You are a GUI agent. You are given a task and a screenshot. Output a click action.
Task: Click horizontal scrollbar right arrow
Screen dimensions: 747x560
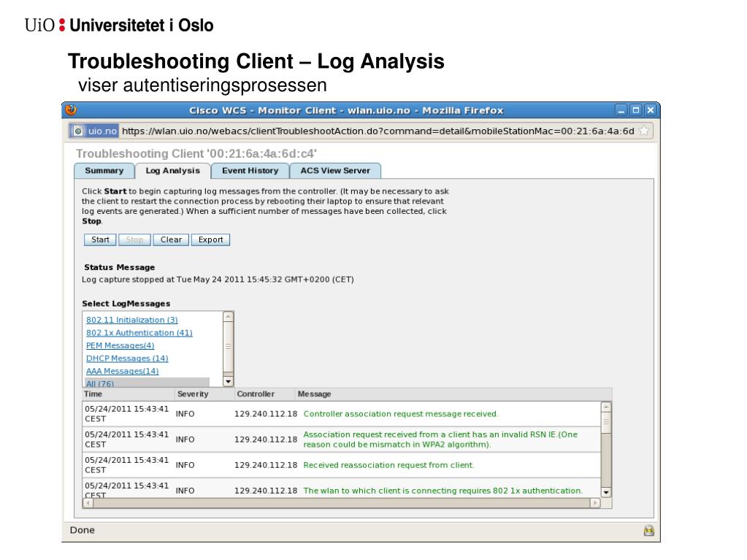(594, 503)
